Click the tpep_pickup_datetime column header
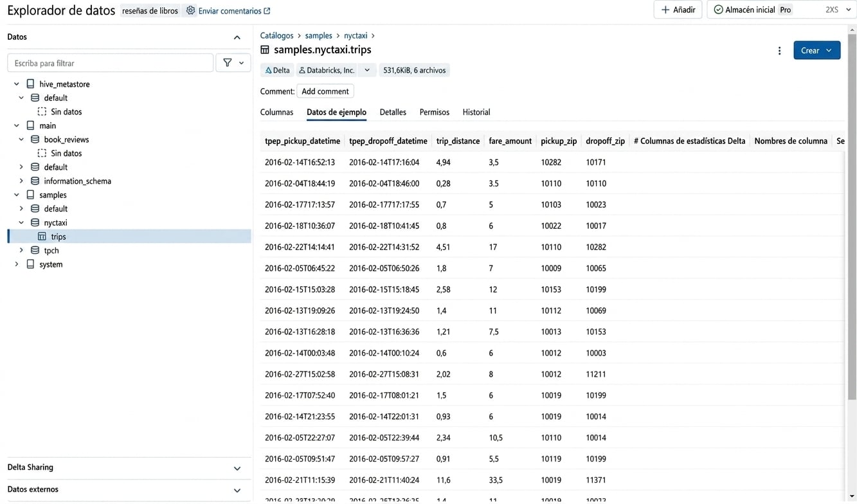 pos(302,141)
